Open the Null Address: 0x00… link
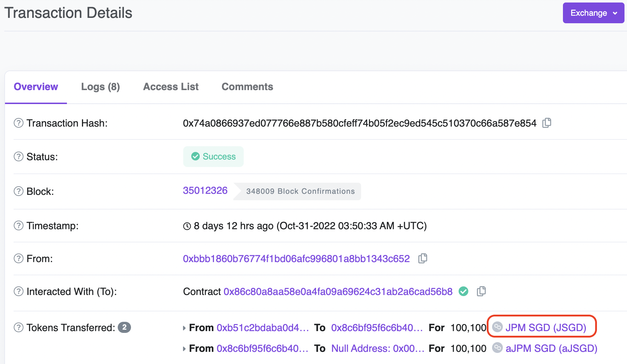The image size is (627, 364). point(378,348)
